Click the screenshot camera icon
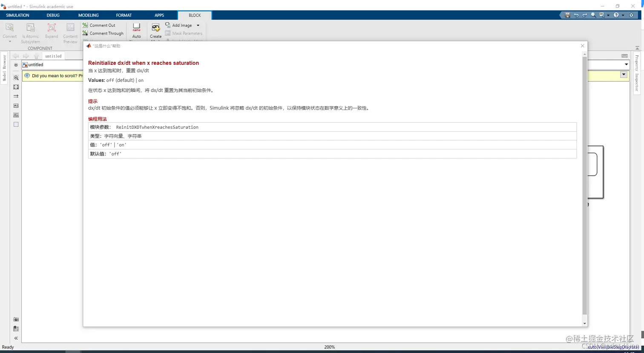This screenshot has height=353, width=644. pyautogui.click(x=16, y=319)
